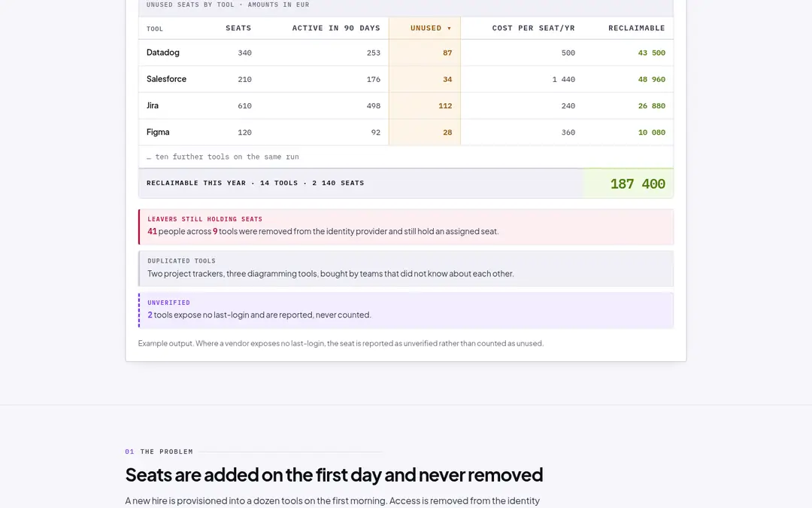Click Datadog's seat count 340
This screenshot has height=508, width=812.
(244, 53)
